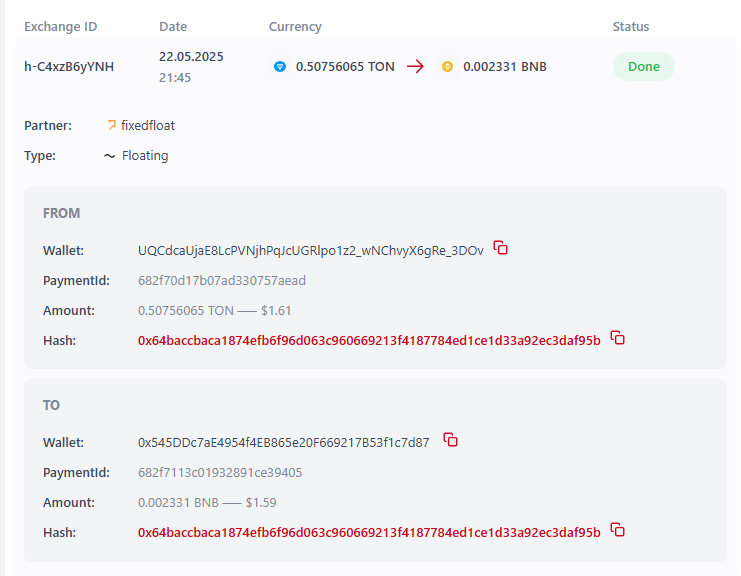The height and width of the screenshot is (576, 741).
Task: Open the red hash link under FROM
Action: [x=369, y=340]
